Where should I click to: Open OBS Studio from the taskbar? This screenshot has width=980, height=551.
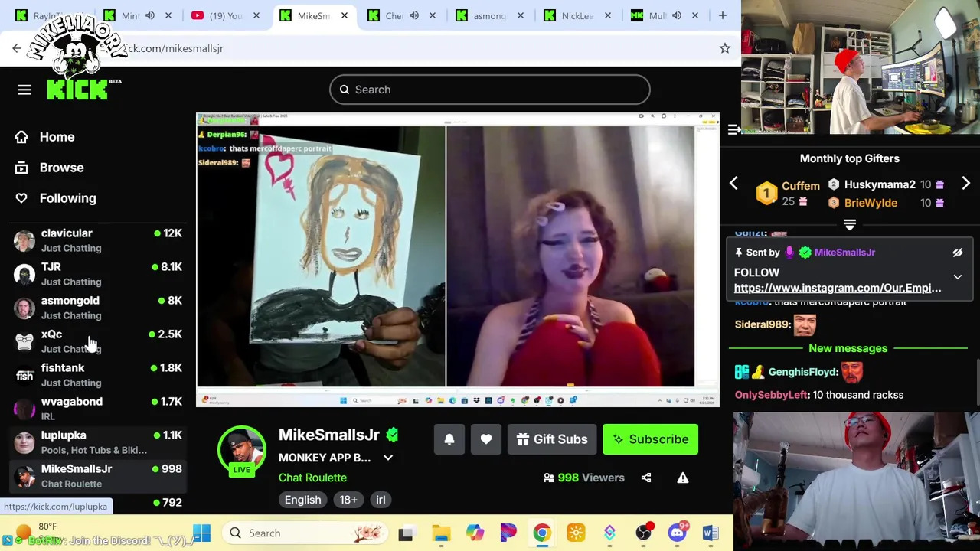[x=643, y=533]
